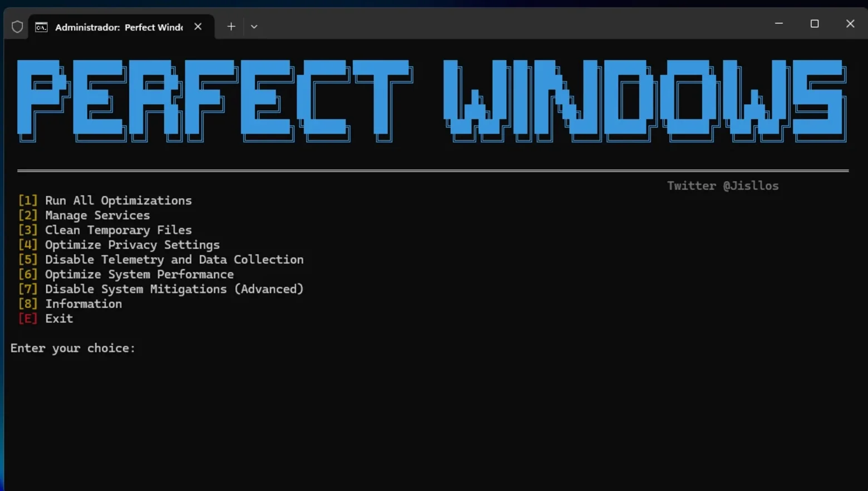Click the "Information" menu line
Screen dimensions: 868x491
click(70, 304)
